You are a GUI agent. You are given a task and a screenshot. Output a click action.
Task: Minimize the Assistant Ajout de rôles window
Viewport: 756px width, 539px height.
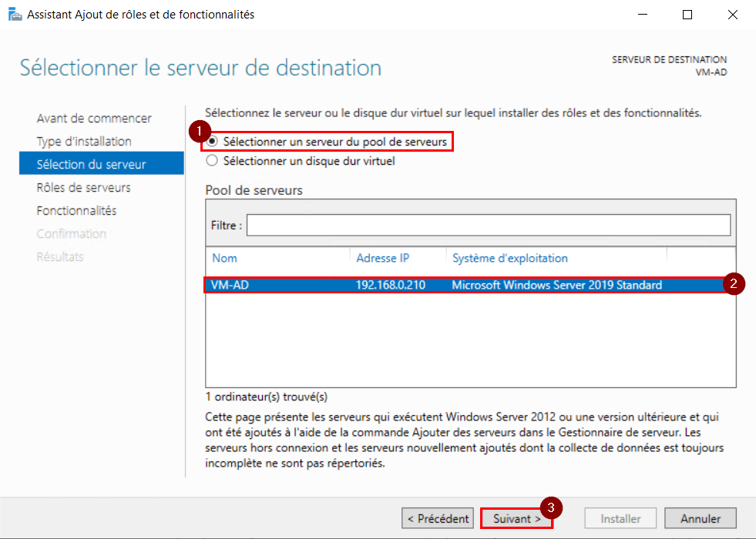coord(644,15)
